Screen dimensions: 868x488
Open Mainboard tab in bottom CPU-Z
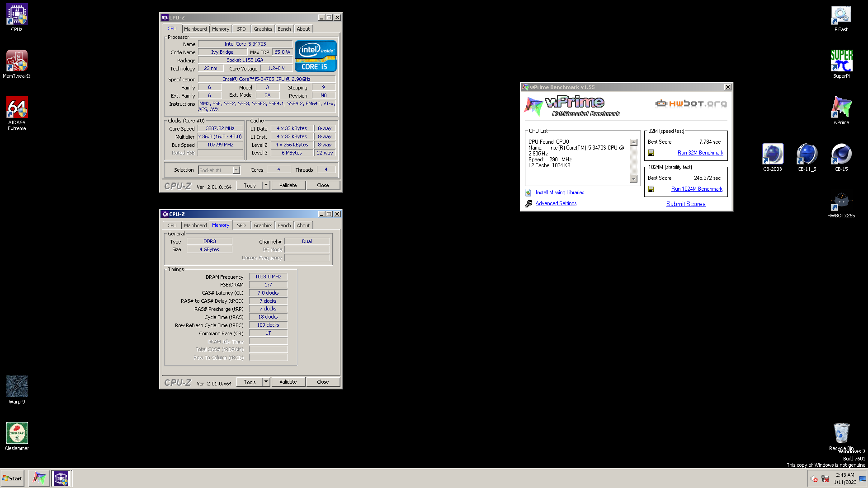tap(195, 225)
